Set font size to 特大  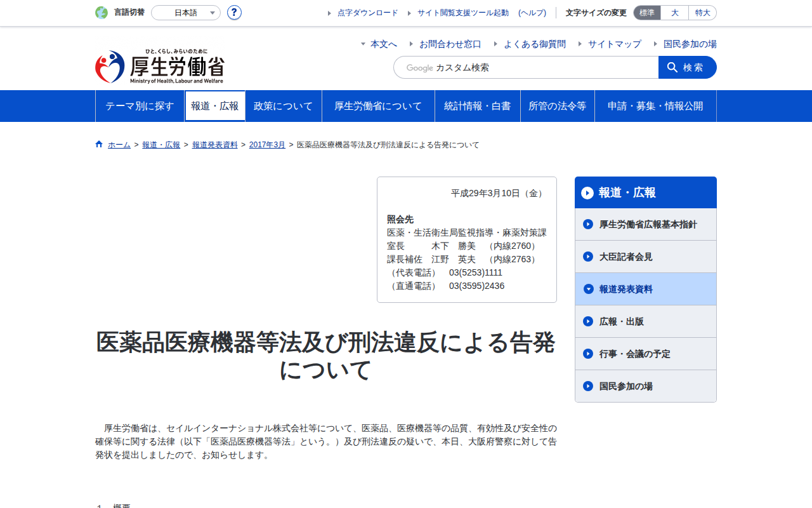coord(703,13)
